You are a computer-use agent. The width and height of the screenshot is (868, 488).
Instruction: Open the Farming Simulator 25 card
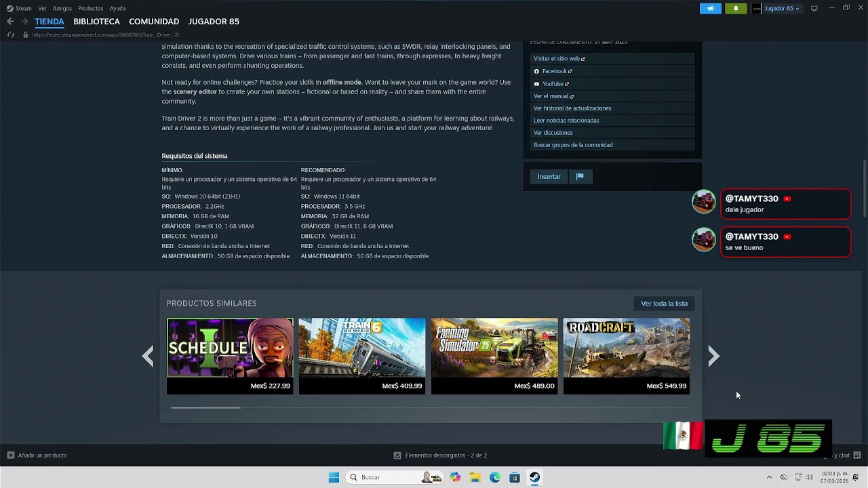494,356
